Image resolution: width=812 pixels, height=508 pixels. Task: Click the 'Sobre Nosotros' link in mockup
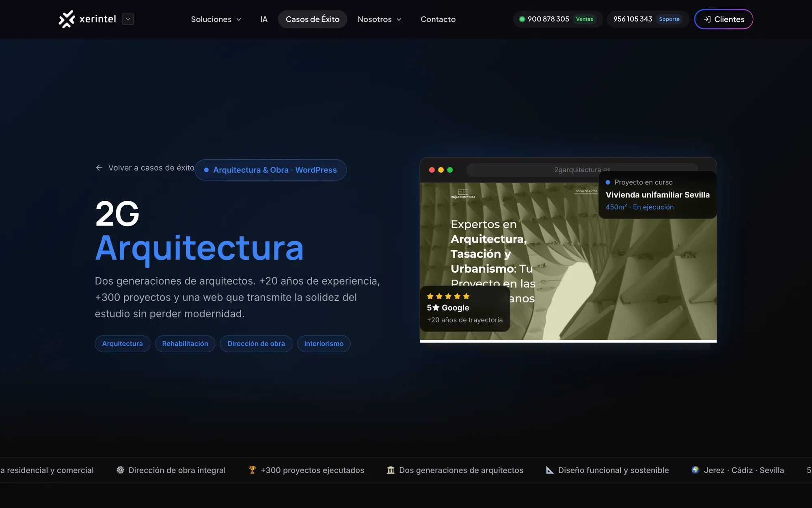(586, 191)
